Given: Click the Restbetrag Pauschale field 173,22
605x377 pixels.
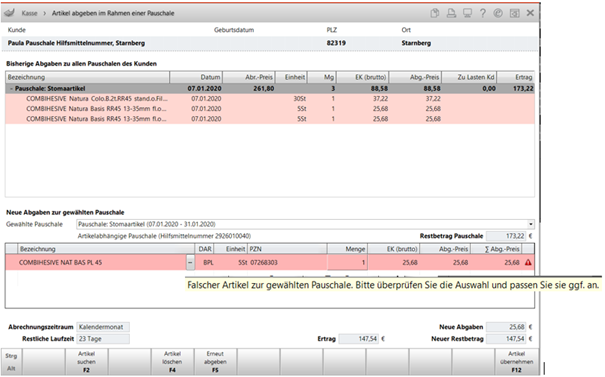Looking at the screenshot, I should pos(506,236).
